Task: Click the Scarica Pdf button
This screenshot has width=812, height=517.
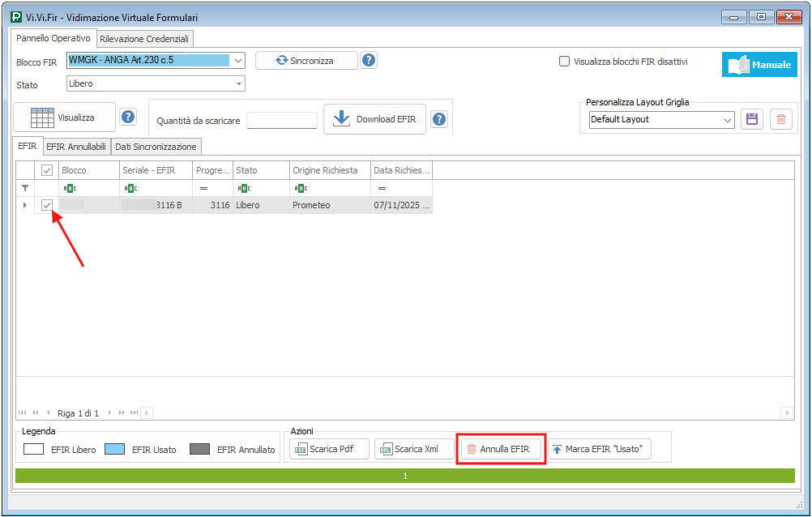Action: click(329, 449)
